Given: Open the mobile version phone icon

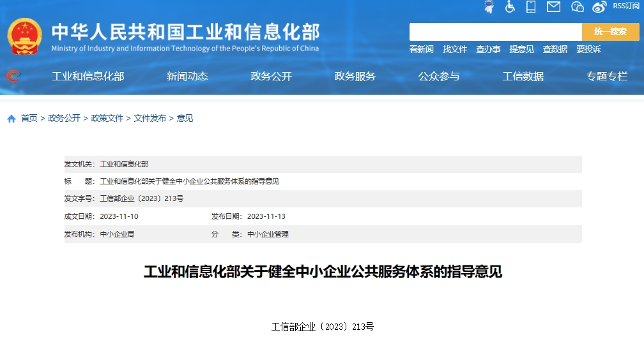Looking at the screenshot, I should tap(531, 6).
